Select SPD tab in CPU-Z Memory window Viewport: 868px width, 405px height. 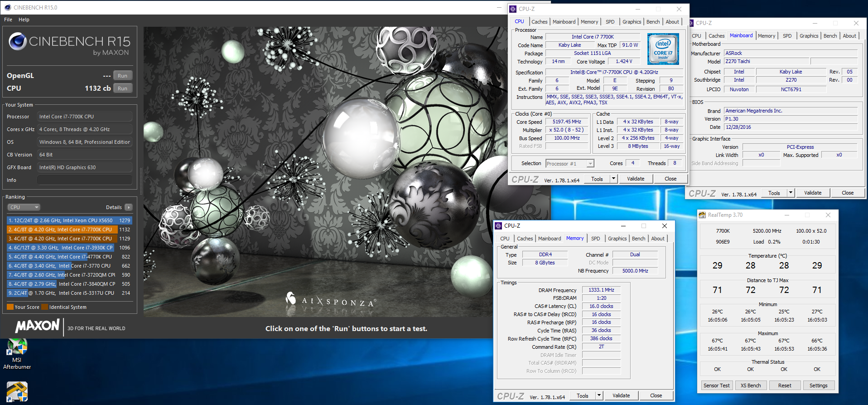pos(596,239)
